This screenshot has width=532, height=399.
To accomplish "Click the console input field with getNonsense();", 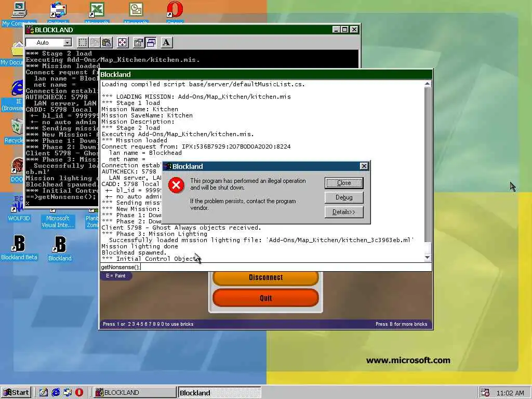I will 265,267.
